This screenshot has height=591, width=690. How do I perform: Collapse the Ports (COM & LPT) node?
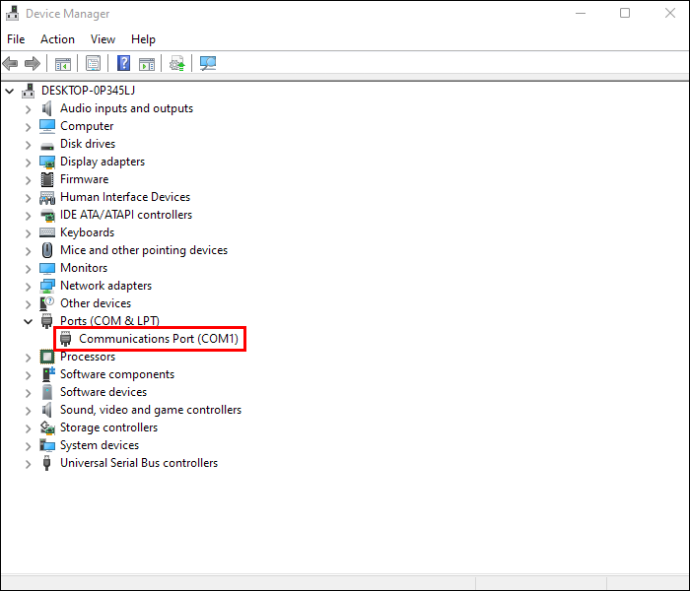pyautogui.click(x=28, y=321)
